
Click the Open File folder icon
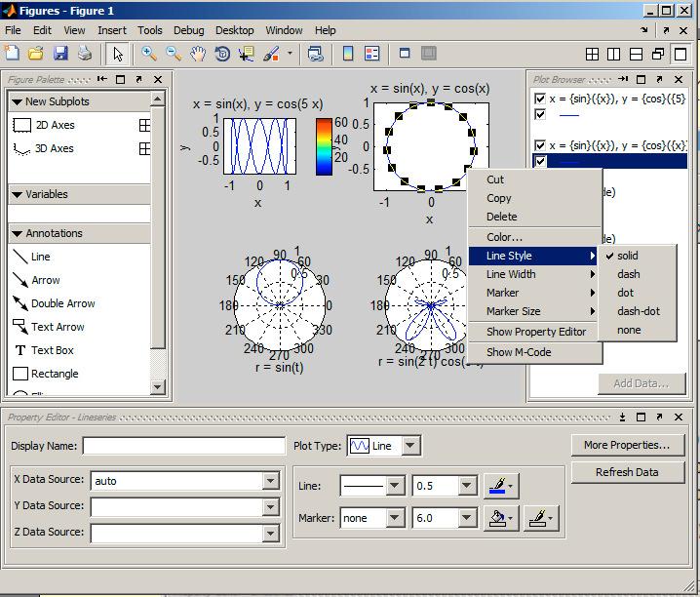point(36,54)
